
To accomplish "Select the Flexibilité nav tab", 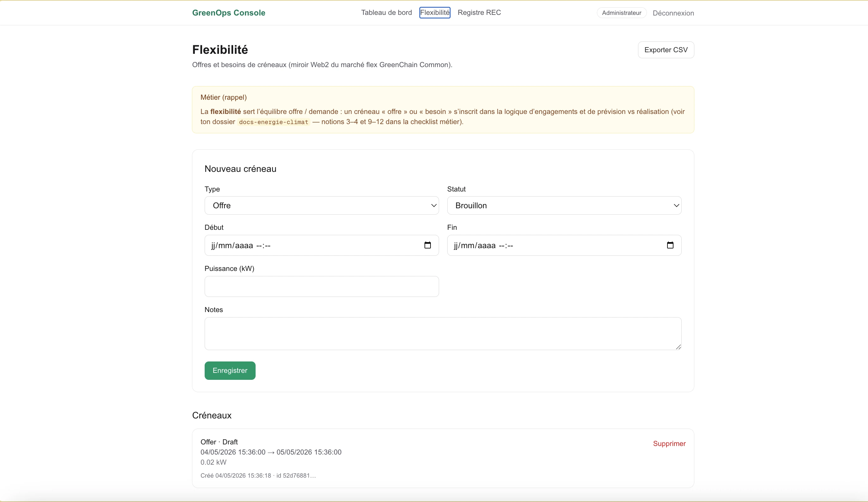I will tap(435, 12).
